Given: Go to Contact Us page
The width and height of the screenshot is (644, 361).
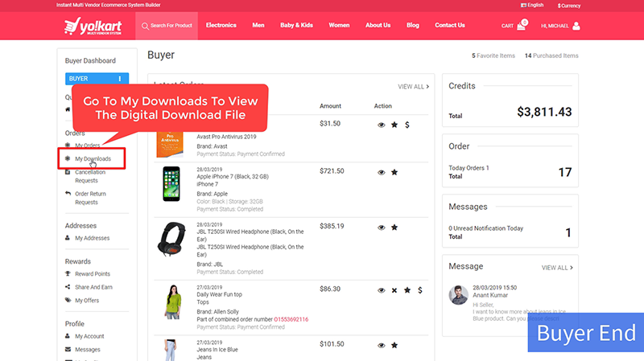Looking at the screenshot, I should pyautogui.click(x=450, y=25).
